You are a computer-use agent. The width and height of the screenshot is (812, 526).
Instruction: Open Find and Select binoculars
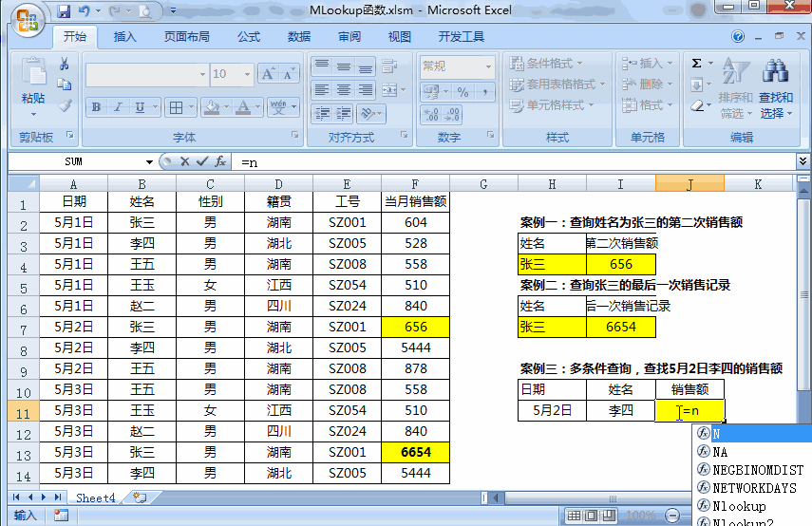coord(775,88)
